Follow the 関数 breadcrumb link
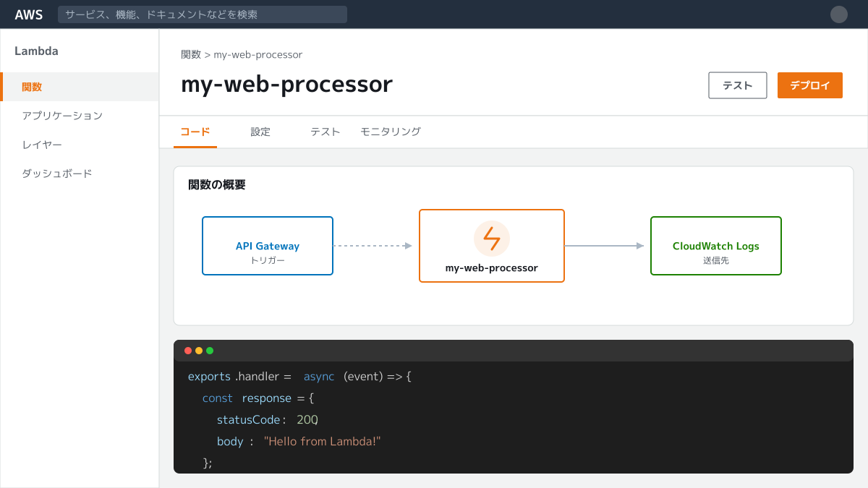This screenshot has height=488, width=868. [191, 55]
